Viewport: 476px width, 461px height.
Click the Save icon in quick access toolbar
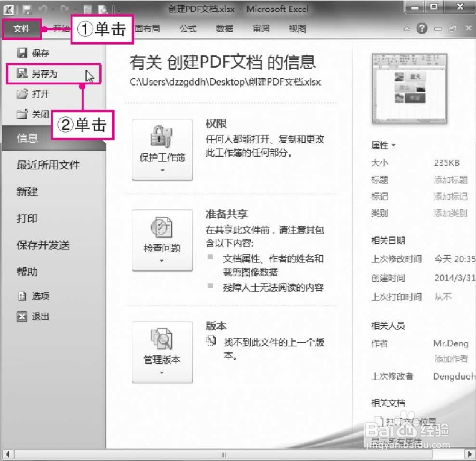pos(27,10)
